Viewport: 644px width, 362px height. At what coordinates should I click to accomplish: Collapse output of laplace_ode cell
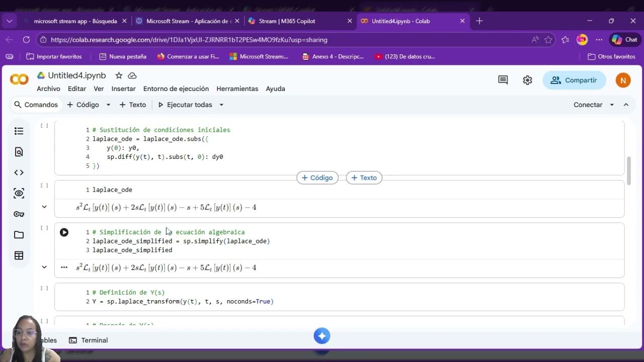point(44,207)
